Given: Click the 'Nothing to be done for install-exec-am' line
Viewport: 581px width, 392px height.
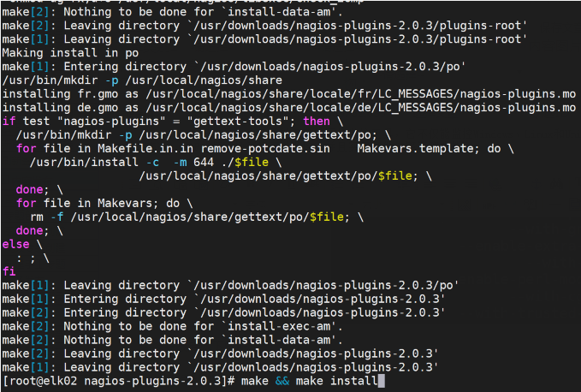Looking at the screenshot, I should click(172, 327).
